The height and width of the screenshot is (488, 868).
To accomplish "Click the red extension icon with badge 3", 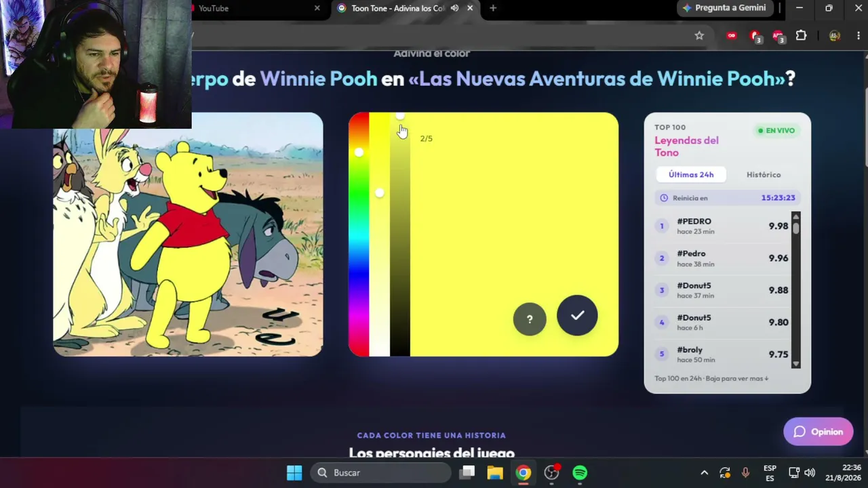I will 755,36.
